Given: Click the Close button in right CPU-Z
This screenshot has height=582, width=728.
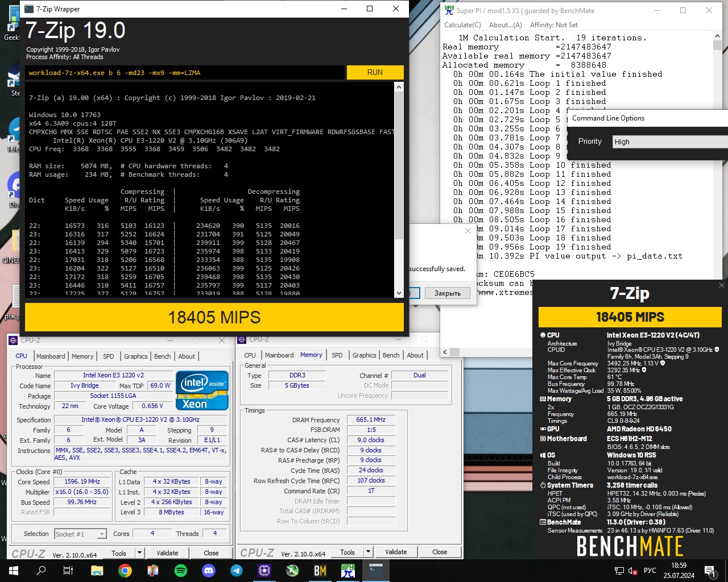Looking at the screenshot, I should coord(440,552).
